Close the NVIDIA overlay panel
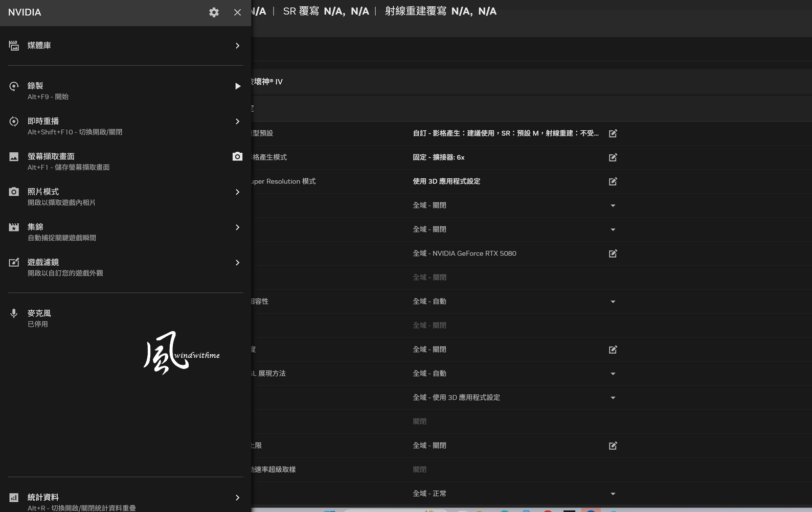Screen dimensions: 812x512 237,12
